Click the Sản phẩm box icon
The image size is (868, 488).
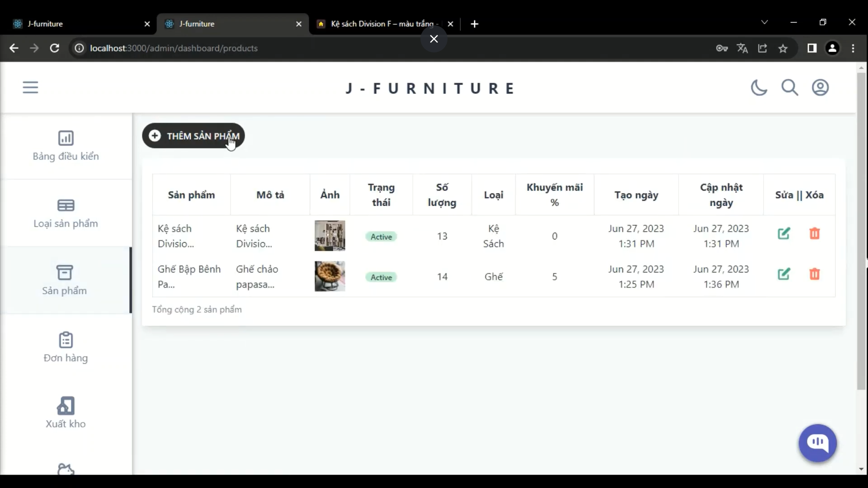(65, 272)
